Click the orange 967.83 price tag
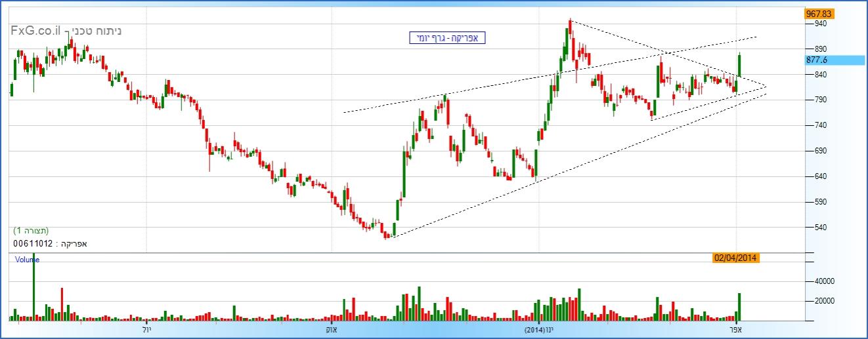 click(x=819, y=13)
